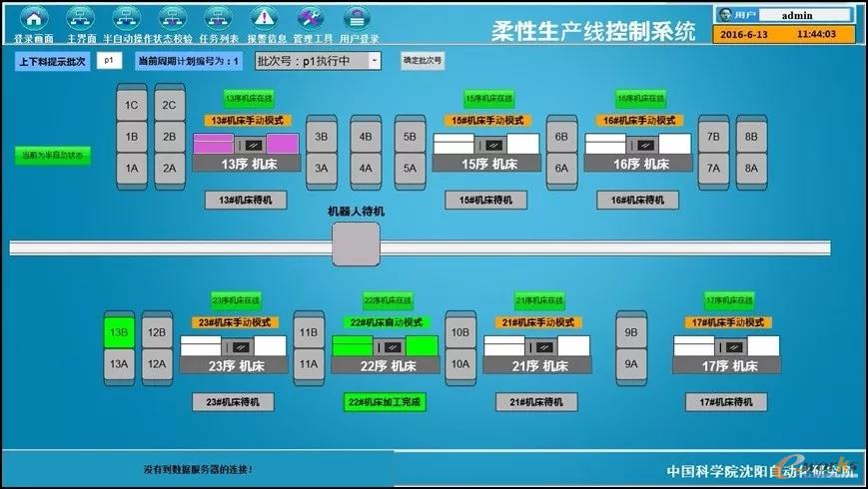Open the 用户登录 padlock icon
The image size is (868, 489).
357,18
